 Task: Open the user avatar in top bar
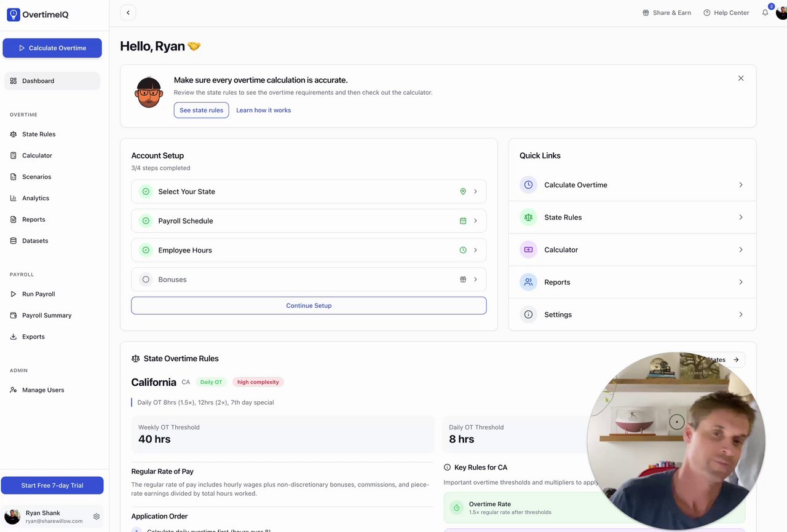tap(781, 13)
